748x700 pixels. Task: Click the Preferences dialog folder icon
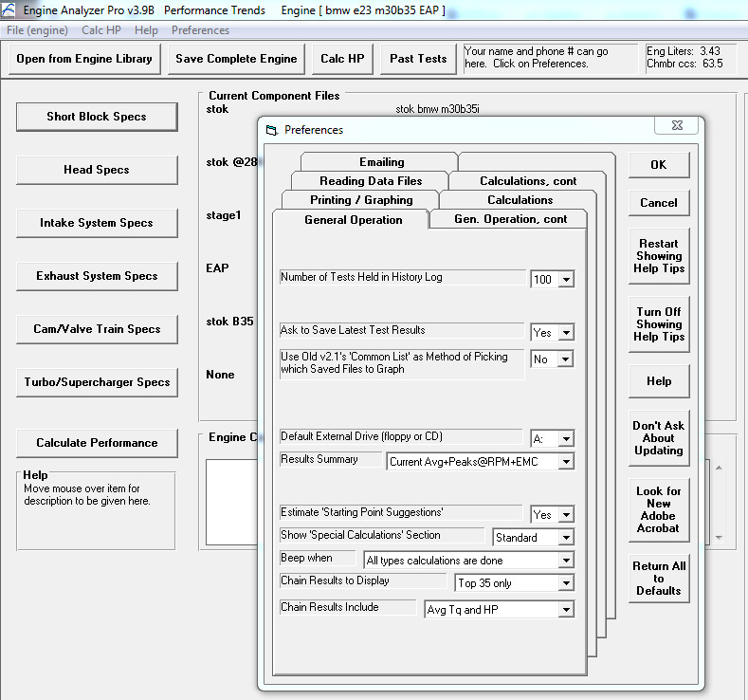pyautogui.click(x=271, y=130)
